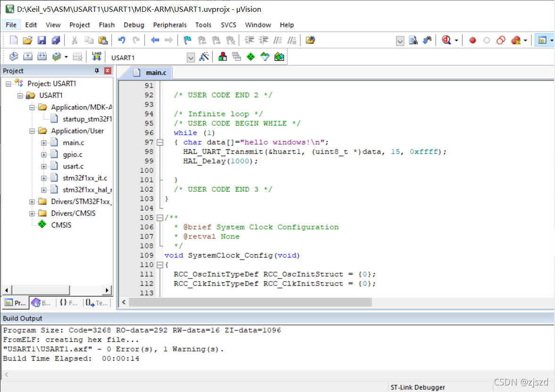The height and width of the screenshot is (392, 555).
Task: Click ST-Link Debugger status bar entry
Action: pyautogui.click(x=418, y=387)
